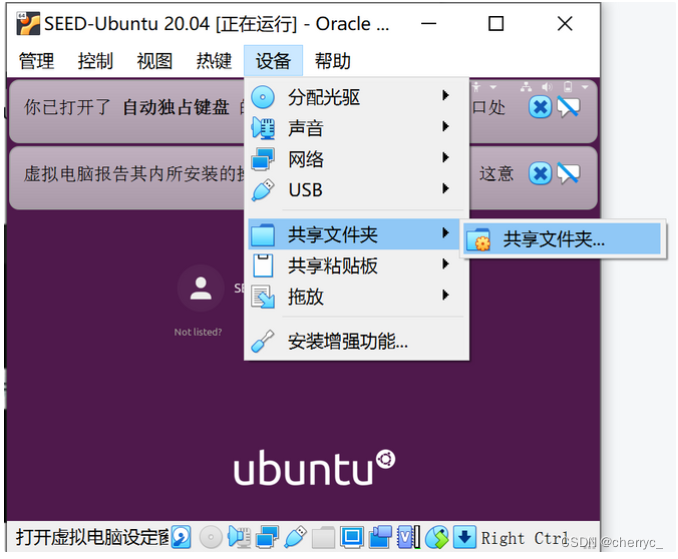Click the monitors icon beside 网络

263,159
